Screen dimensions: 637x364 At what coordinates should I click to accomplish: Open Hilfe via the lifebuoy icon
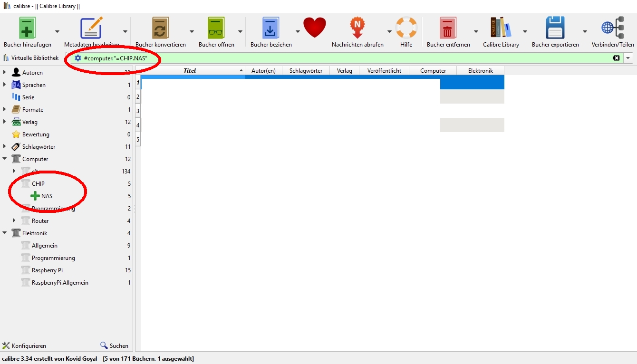click(406, 28)
